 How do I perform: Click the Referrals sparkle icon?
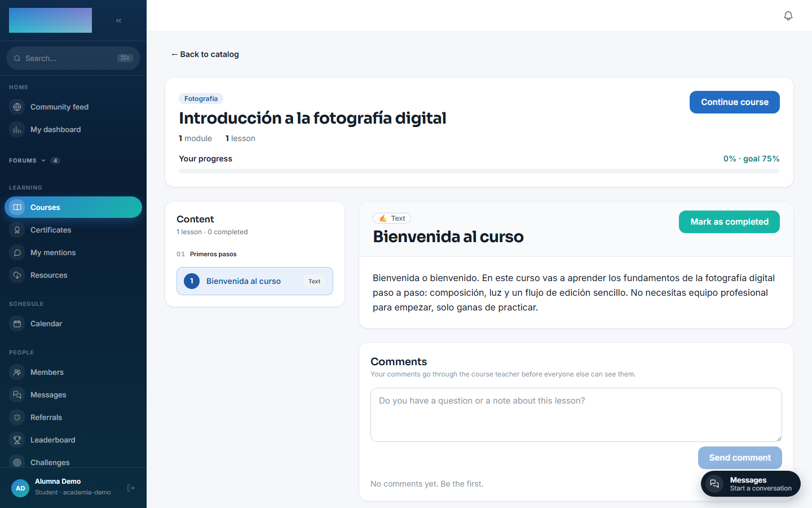(17, 417)
